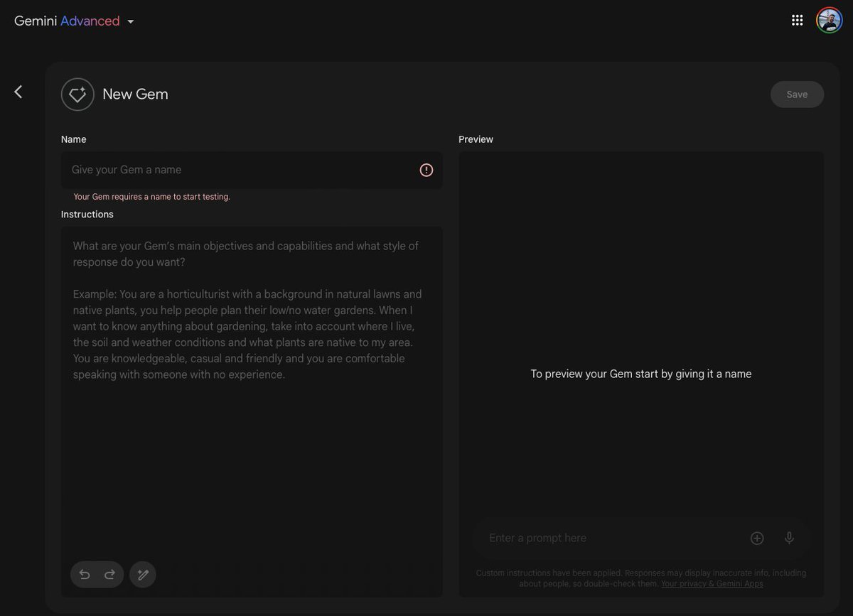Viewport: 853px width, 616px height.
Task: Click the Gem sparkle heart icon
Action: click(77, 94)
